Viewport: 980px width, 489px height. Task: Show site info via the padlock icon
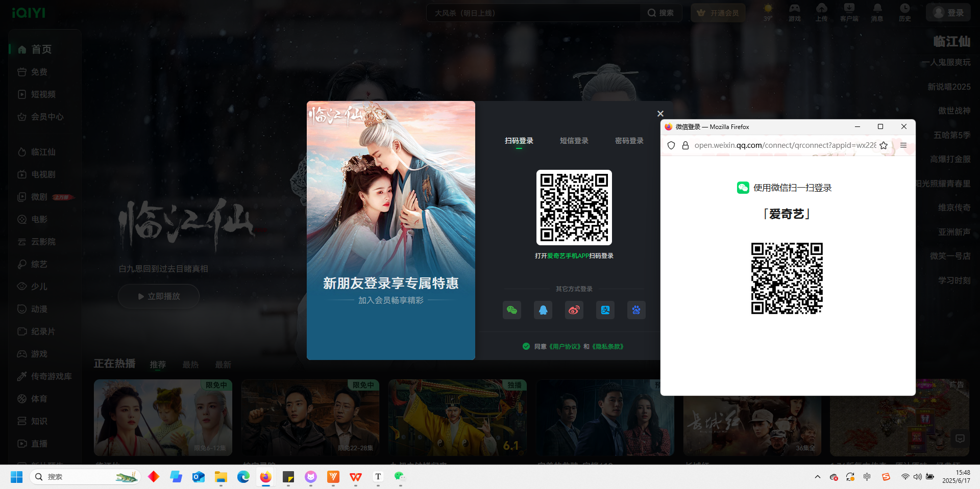(x=685, y=145)
